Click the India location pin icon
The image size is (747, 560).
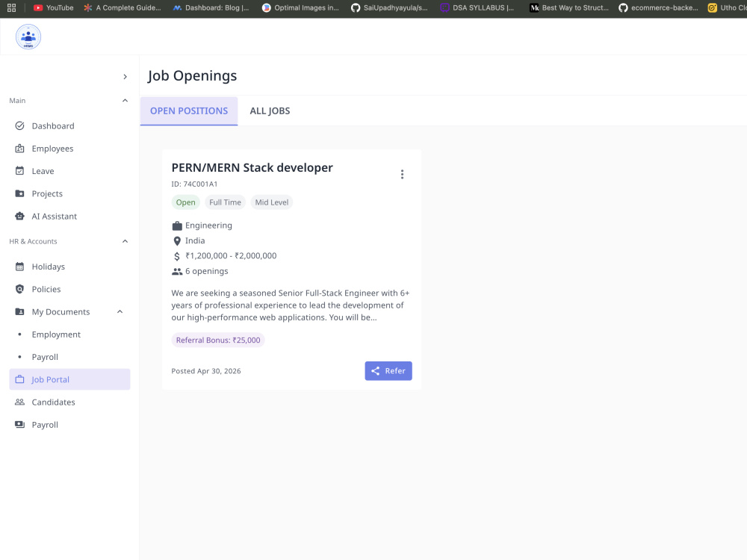[x=177, y=241]
